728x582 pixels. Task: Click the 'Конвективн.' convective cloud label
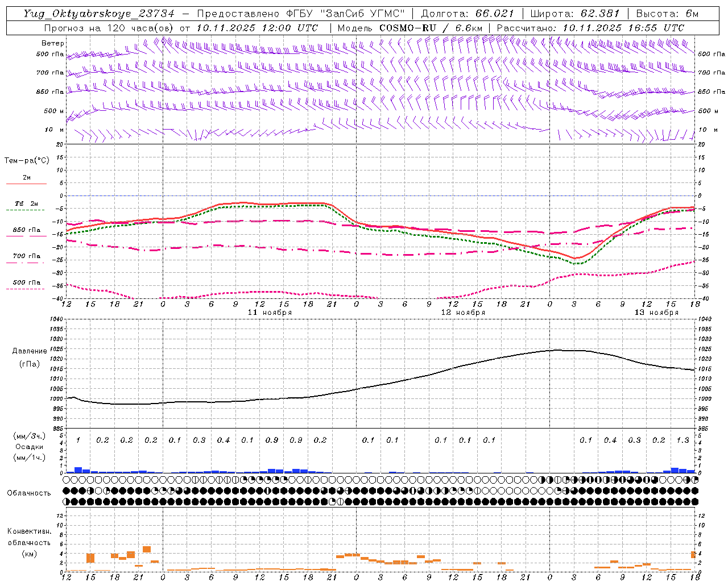click(x=30, y=531)
